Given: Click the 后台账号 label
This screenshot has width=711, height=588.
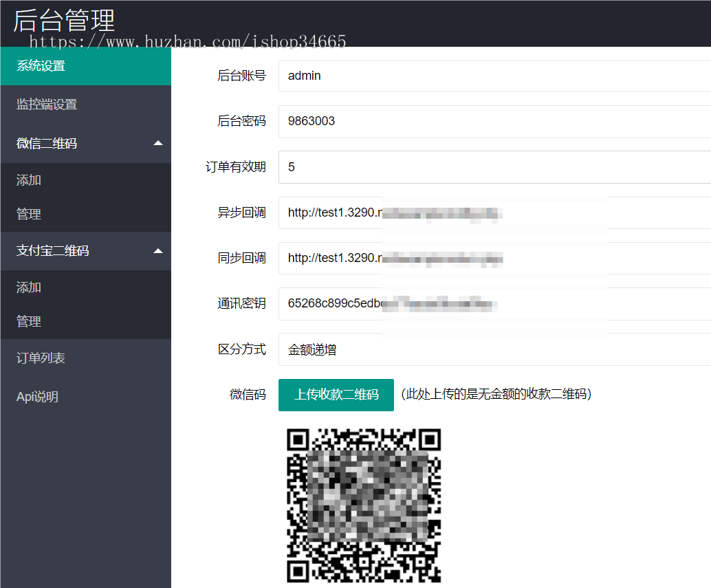Looking at the screenshot, I should click(x=241, y=76).
